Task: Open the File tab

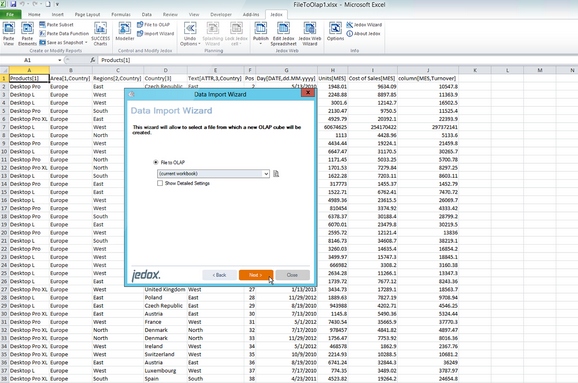Action: click(x=10, y=14)
